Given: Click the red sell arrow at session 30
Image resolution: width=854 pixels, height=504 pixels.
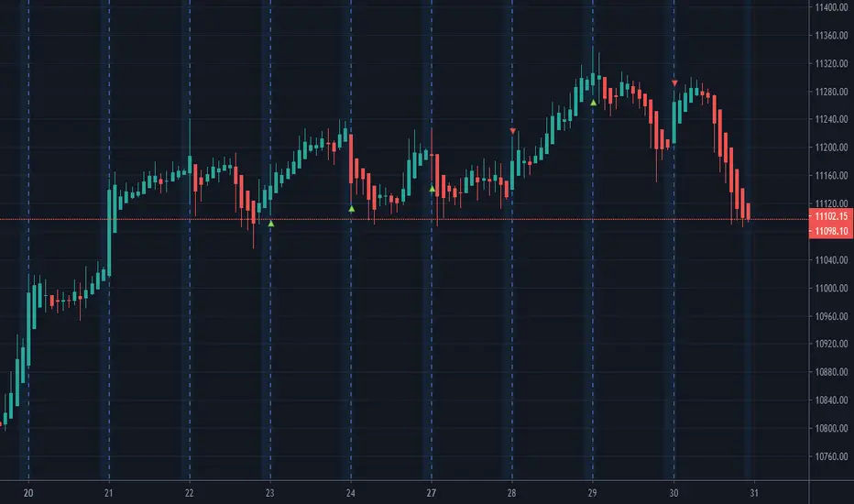Looking at the screenshot, I should pos(674,83).
